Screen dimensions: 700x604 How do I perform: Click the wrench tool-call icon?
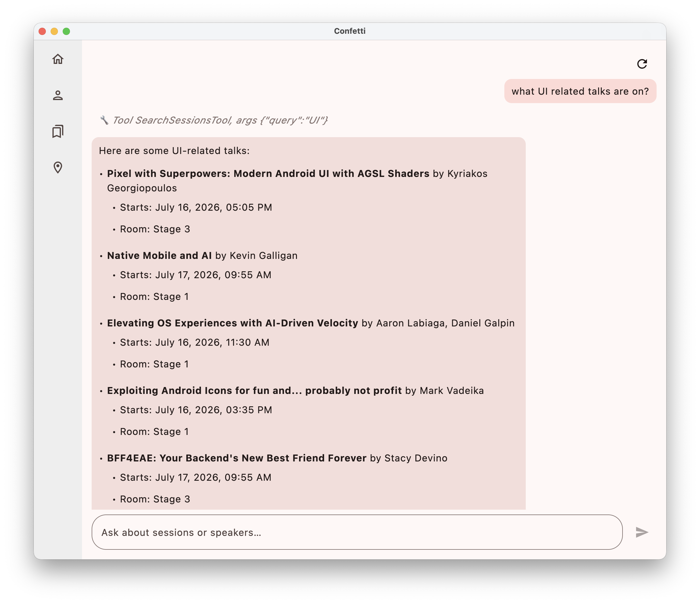(x=104, y=120)
